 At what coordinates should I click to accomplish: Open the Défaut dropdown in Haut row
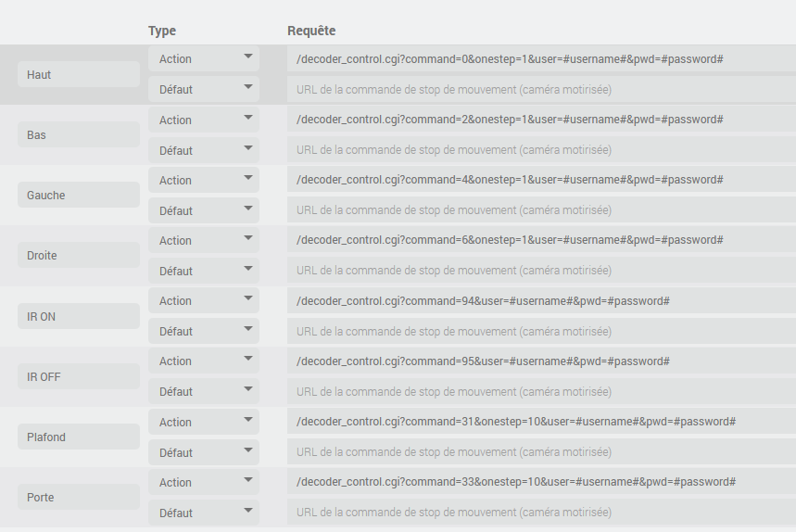(204, 89)
